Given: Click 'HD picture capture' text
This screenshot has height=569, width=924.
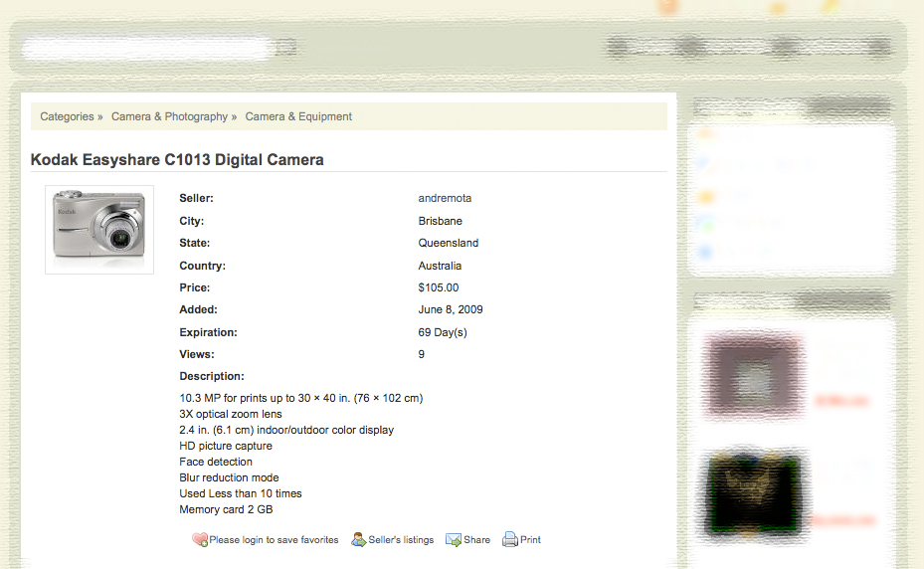Looking at the screenshot, I should 226,446.
